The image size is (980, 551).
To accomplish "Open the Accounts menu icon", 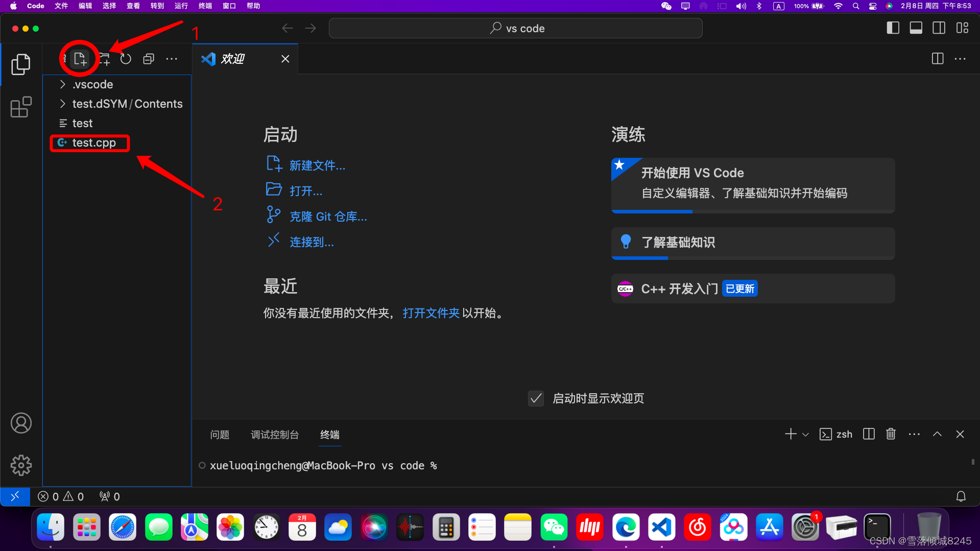I will point(21,423).
